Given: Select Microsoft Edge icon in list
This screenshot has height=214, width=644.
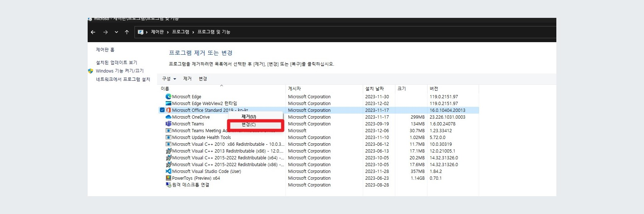Looking at the screenshot, I should [x=169, y=96].
